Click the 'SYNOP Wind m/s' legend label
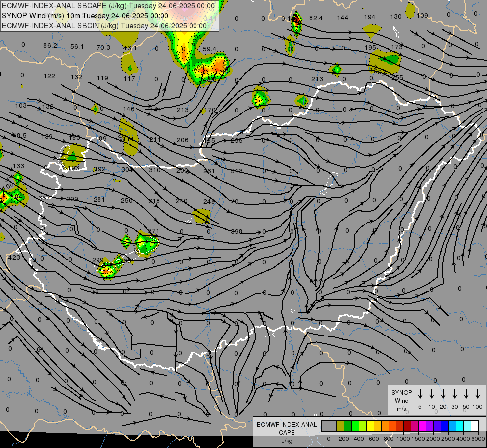 point(401,400)
